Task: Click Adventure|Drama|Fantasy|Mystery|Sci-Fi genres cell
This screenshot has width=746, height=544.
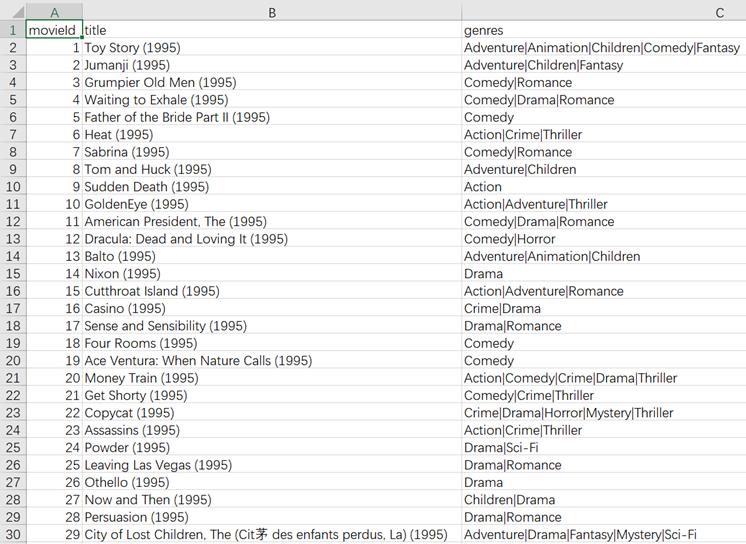Action: (604, 534)
